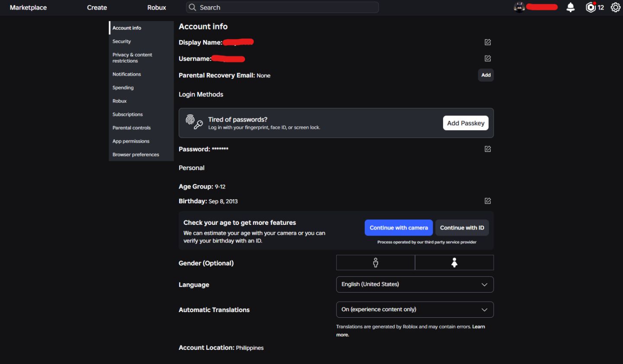Choose Continue with camera
This screenshot has width=623, height=364.
click(398, 228)
